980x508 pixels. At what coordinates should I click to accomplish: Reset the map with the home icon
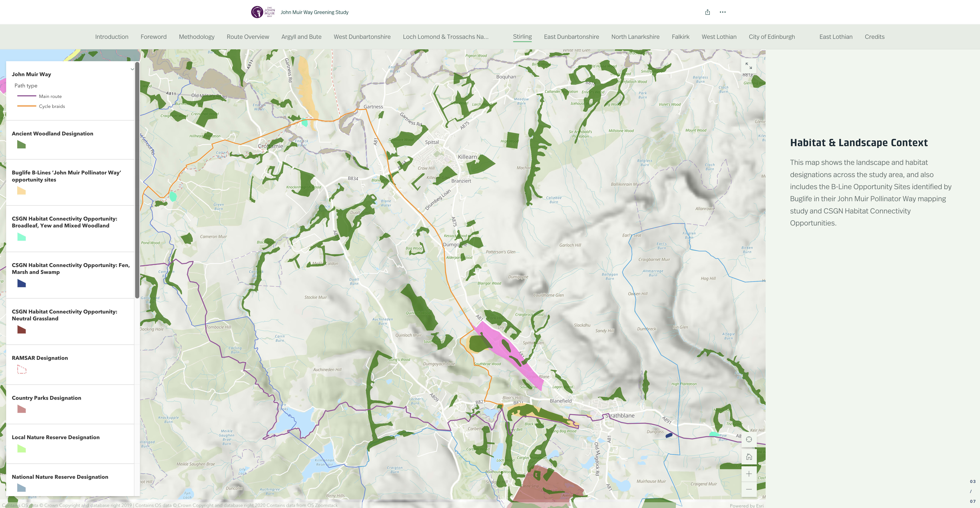(x=749, y=457)
